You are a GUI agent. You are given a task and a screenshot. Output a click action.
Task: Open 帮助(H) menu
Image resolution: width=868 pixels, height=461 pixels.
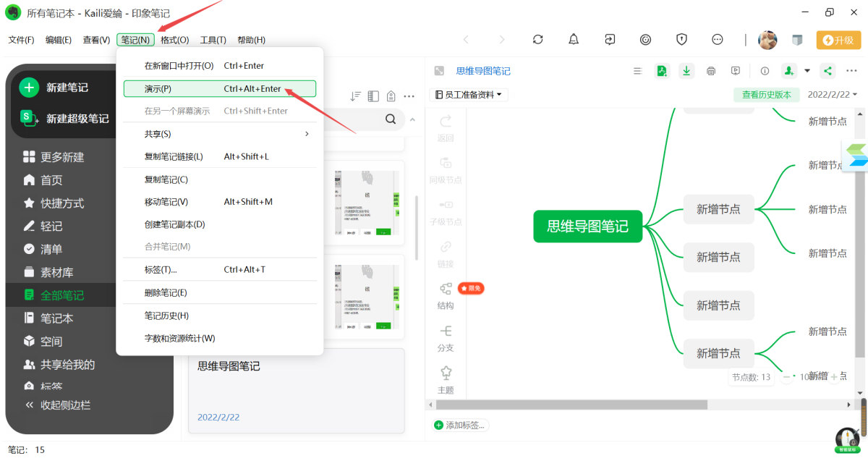[251, 40]
